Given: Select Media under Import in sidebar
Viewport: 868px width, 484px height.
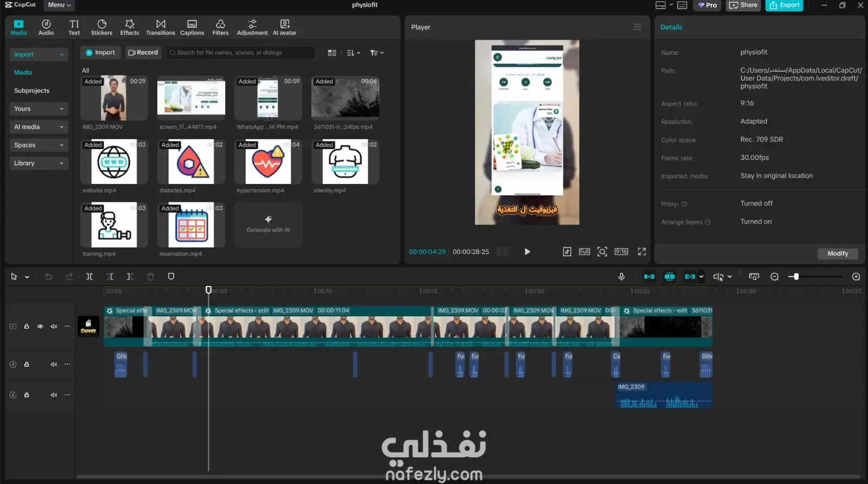Looking at the screenshot, I should click(x=23, y=73).
